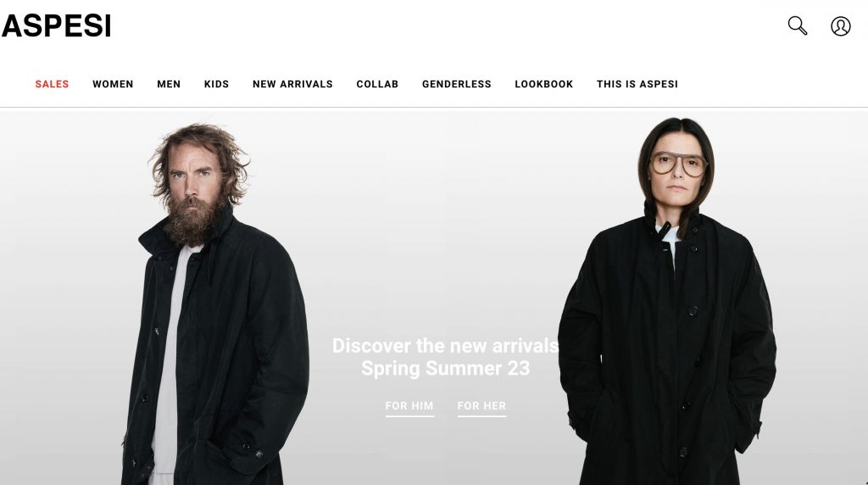This screenshot has height=485, width=868.
Task: Browse the NEW ARRIVALS menu
Action: [x=292, y=84]
